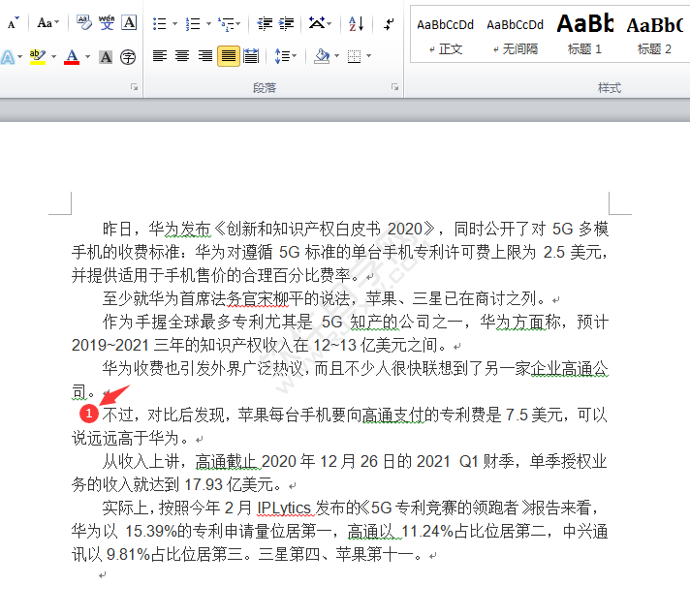Decrease paragraph indent
The width and height of the screenshot is (690, 616).
(265, 24)
